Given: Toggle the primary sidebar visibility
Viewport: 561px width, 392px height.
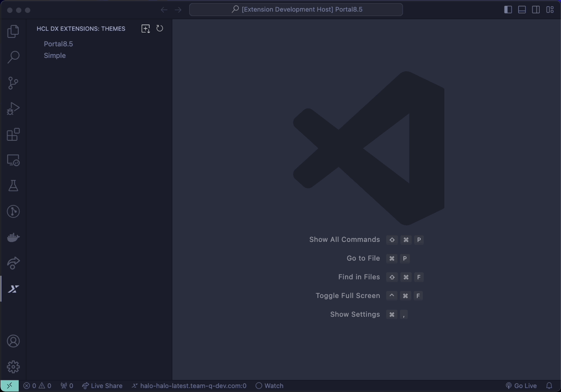Looking at the screenshot, I should pyautogui.click(x=508, y=9).
